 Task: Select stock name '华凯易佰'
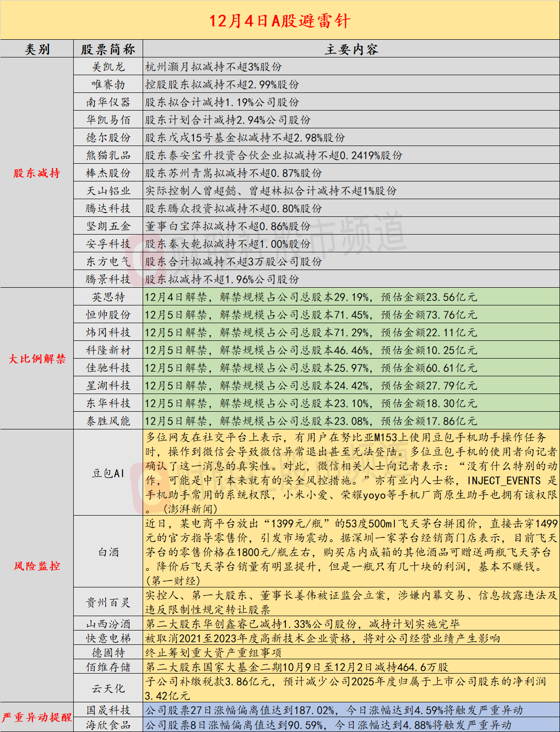[108, 120]
